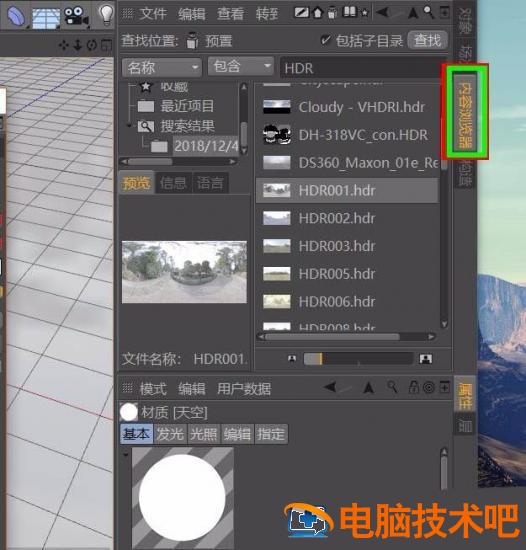Open the 内容浏览器 side tab
The image size is (526, 550).
(x=465, y=112)
